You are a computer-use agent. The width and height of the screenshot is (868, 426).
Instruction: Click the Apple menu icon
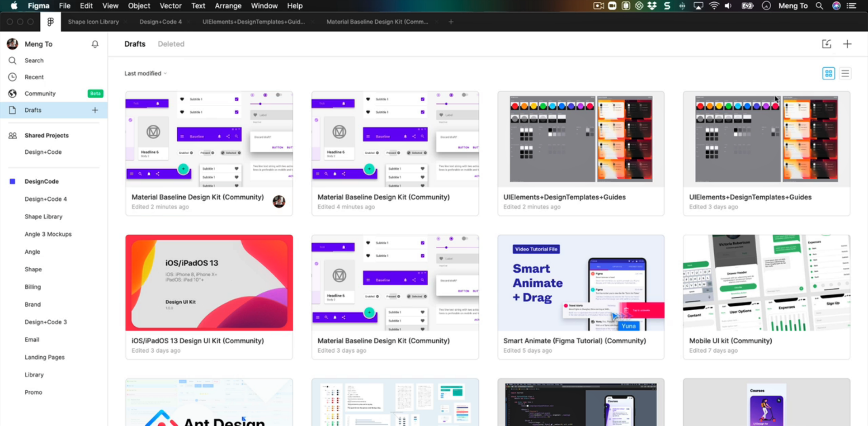pos(14,5)
